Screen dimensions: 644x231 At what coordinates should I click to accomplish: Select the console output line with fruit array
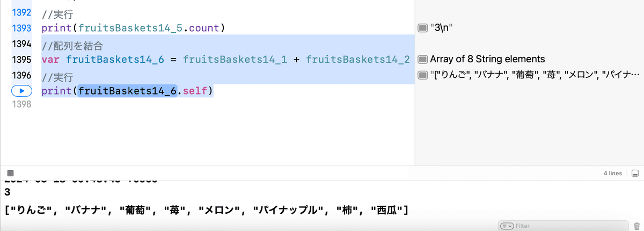[x=207, y=210]
